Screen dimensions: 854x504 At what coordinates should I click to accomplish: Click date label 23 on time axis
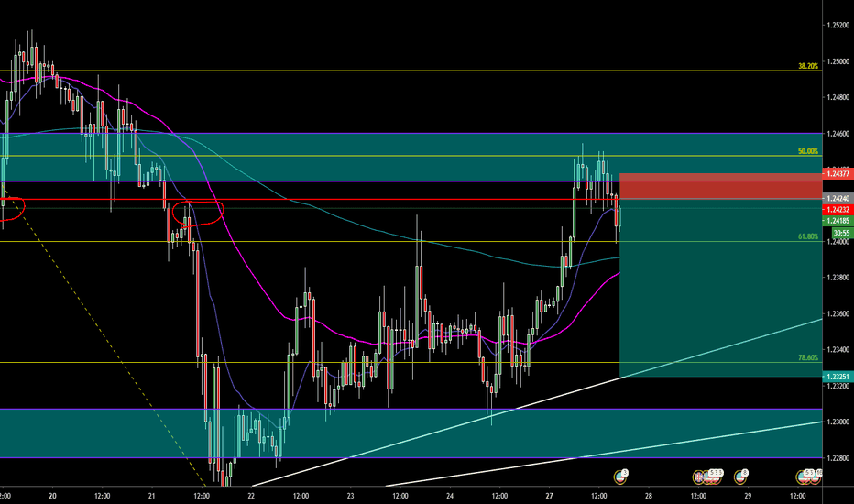tap(350, 496)
